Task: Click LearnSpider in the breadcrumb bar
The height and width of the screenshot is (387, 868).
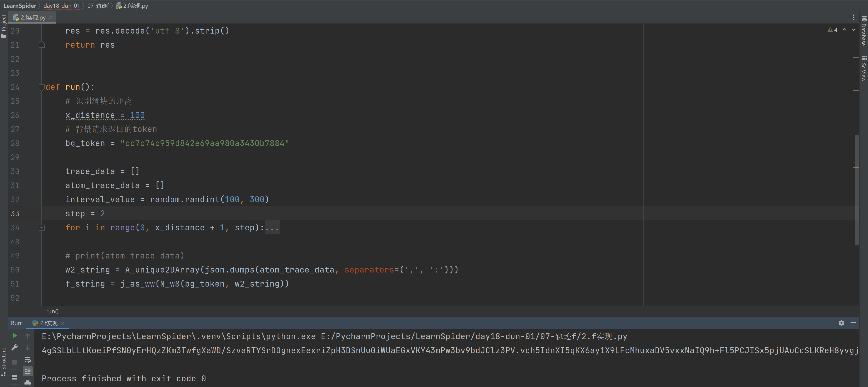Action: [20, 6]
